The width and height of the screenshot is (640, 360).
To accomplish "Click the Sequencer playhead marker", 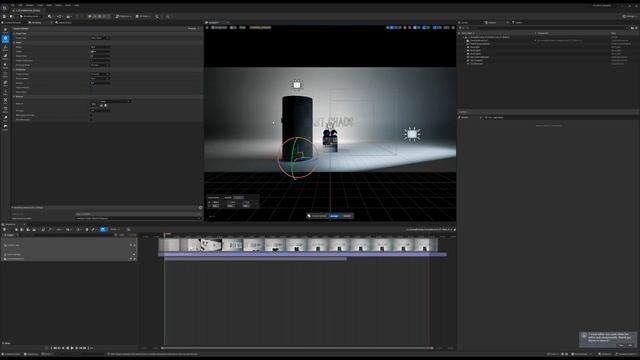I will (x=165, y=234).
